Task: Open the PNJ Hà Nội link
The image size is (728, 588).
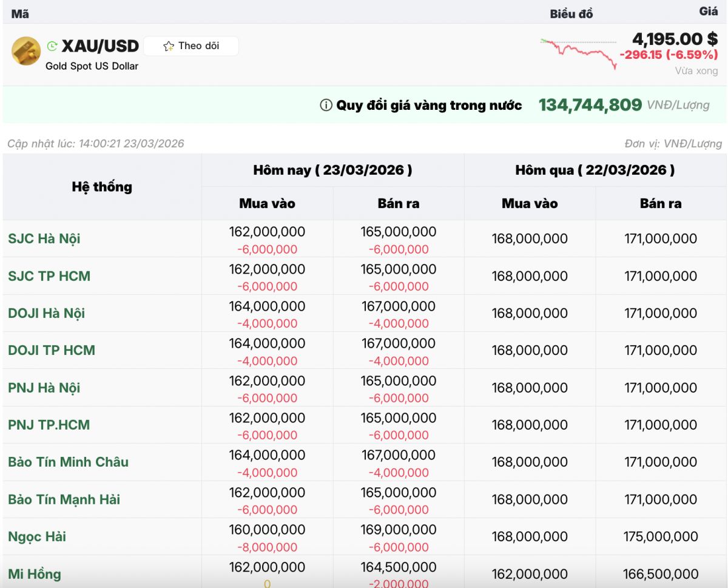Action: point(44,388)
